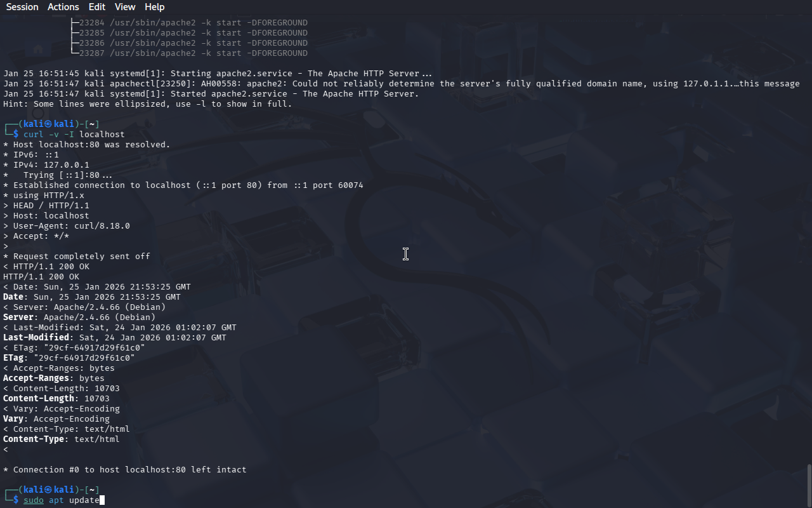
Task: Click 'Connection #0 to host localhost:80 left intact'
Action: tap(125, 470)
